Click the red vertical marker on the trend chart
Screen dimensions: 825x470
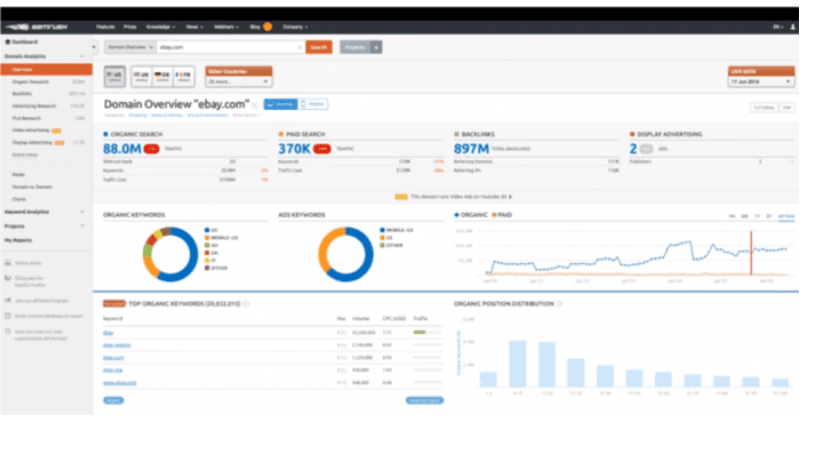tap(751, 253)
